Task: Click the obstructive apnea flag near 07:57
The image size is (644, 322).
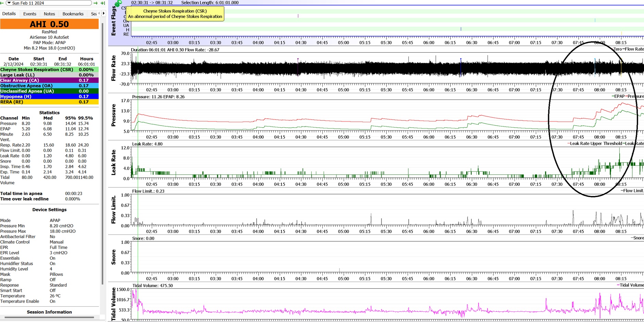Action: 595,20
